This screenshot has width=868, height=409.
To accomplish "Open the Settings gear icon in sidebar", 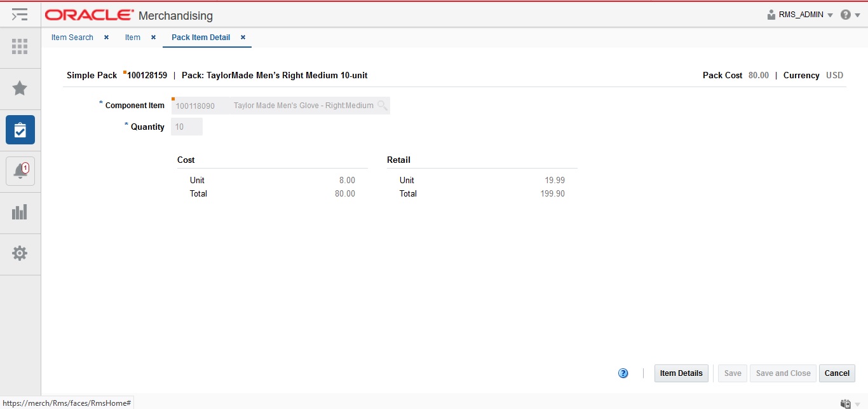I will pos(20,253).
